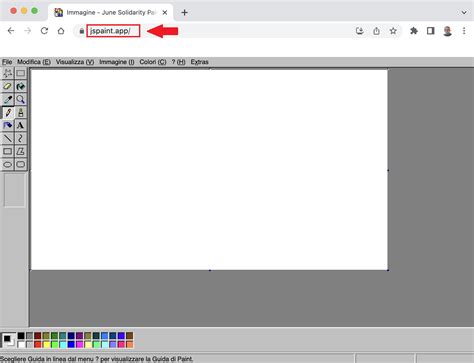Select the cyan color swatch

pos(63,344)
